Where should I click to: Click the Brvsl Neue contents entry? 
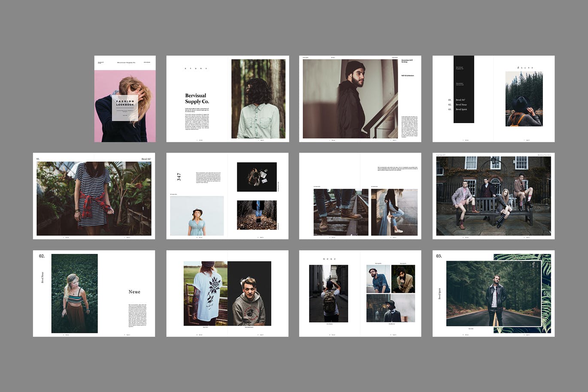[461, 105]
